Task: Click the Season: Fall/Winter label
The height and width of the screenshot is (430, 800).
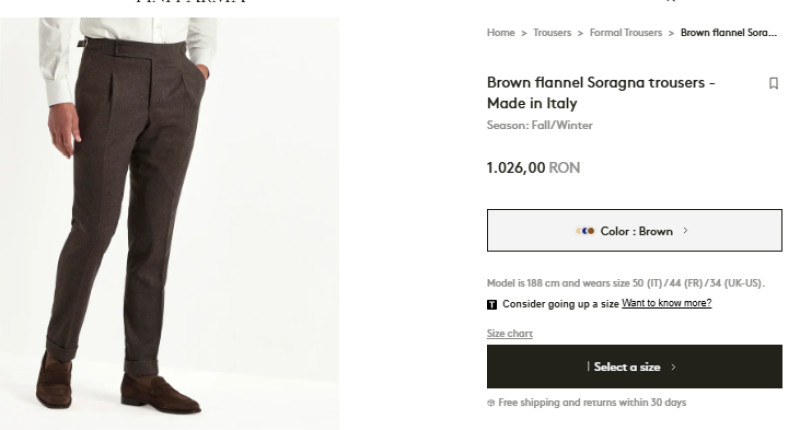Action: (x=539, y=126)
